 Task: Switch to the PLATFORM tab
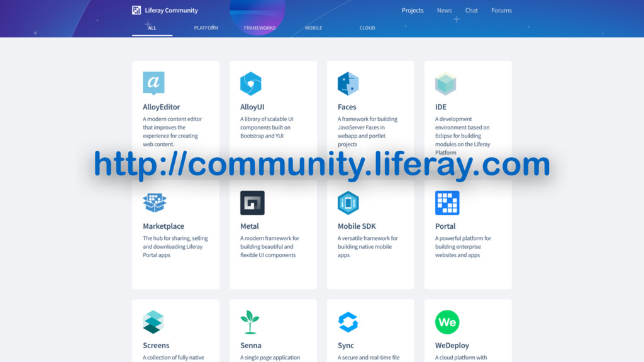tap(206, 28)
